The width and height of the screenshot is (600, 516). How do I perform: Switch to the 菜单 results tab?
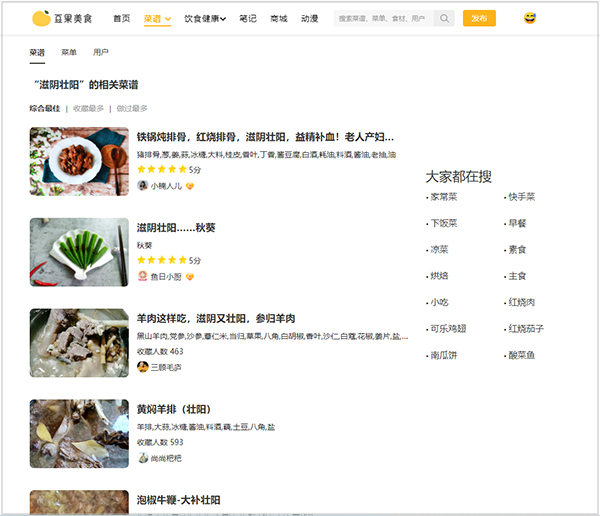[69, 51]
